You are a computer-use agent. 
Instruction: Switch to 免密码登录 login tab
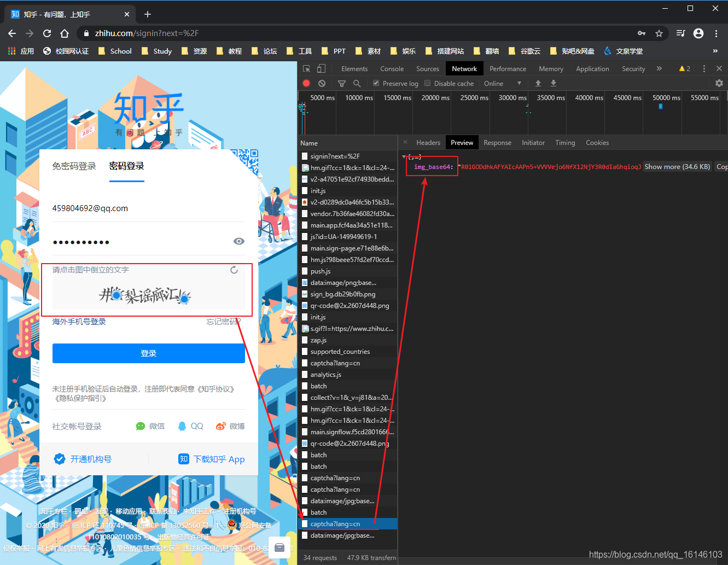tap(74, 166)
